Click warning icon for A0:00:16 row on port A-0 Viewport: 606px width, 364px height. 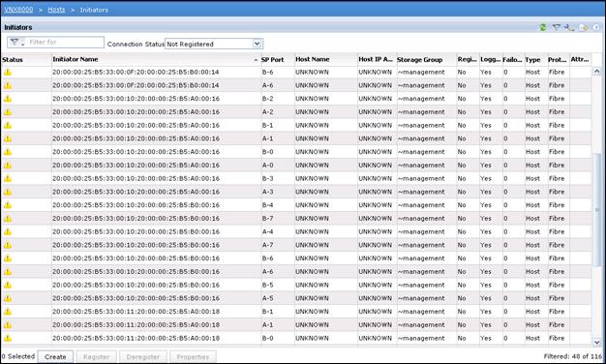[x=8, y=165]
